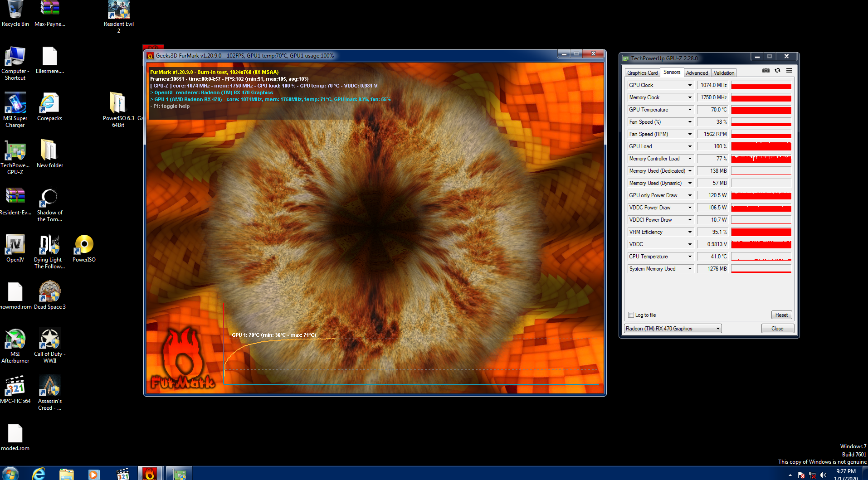Open the Validation tab in GPU-Z

[x=724, y=73]
